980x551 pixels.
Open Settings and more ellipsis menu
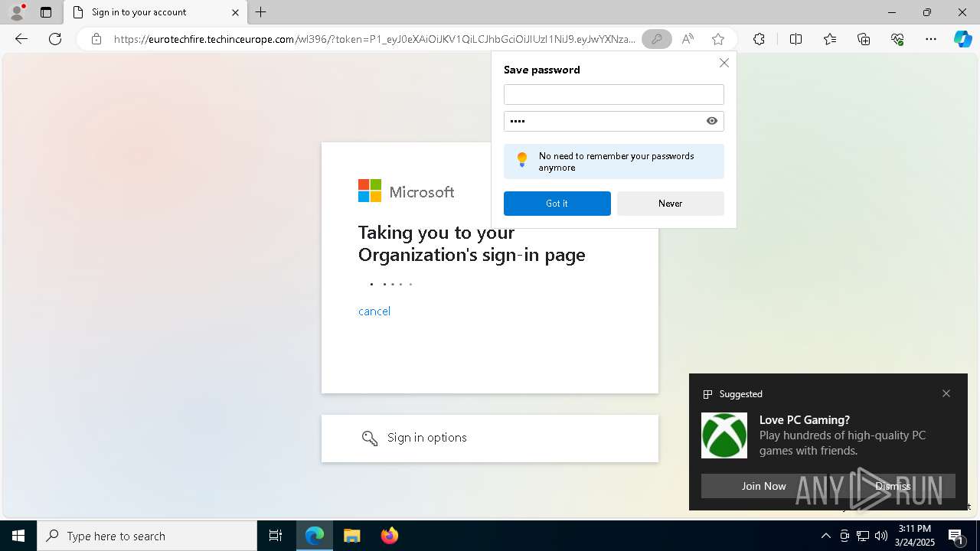pos(931,39)
